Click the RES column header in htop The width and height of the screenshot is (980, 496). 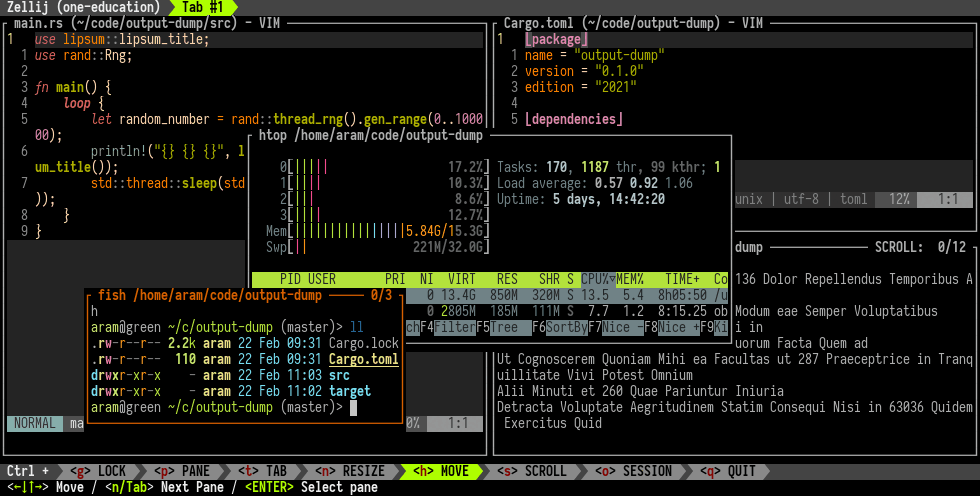[508, 279]
